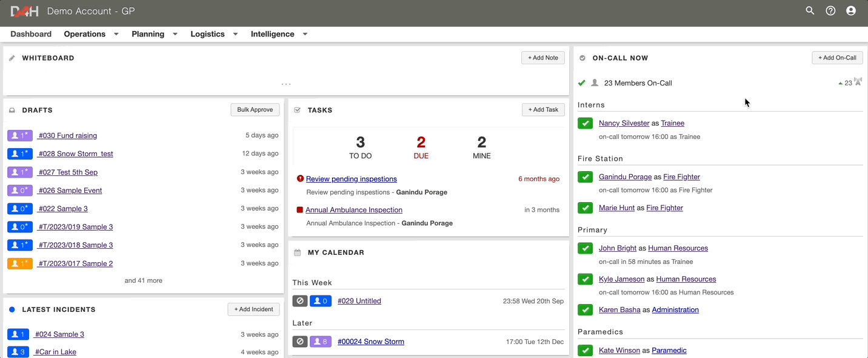Click the purple attendance badge for #030 Fund raising

tap(20, 135)
